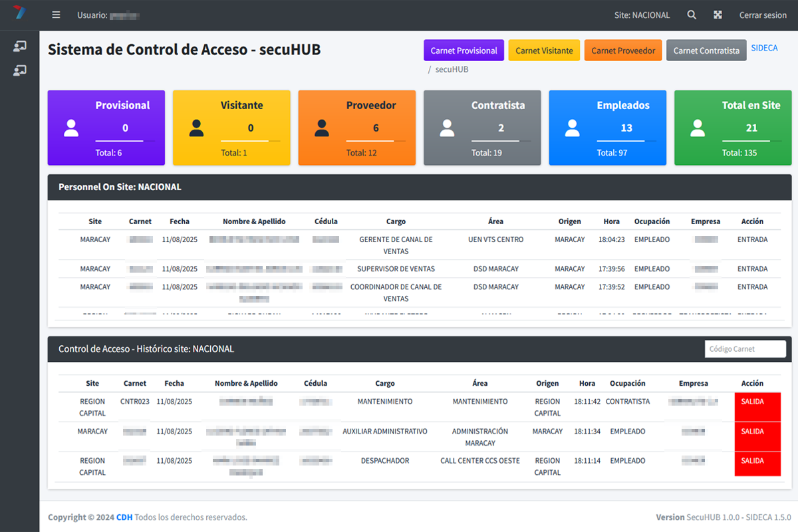Open the first sidebar user-screen icon
Screen dimensions: 798x532
(x=19, y=47)
